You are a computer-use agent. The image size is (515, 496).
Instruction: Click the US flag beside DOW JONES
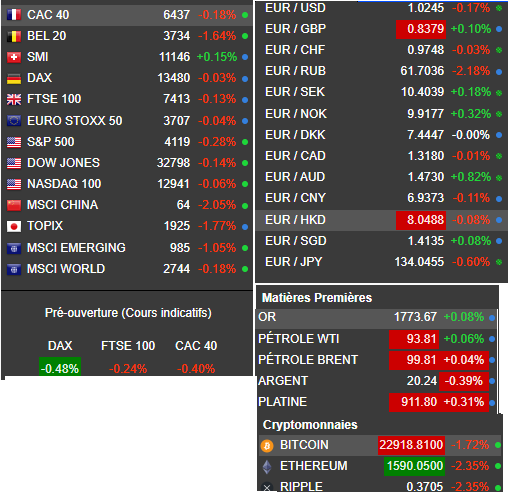[x=14, y=163]
